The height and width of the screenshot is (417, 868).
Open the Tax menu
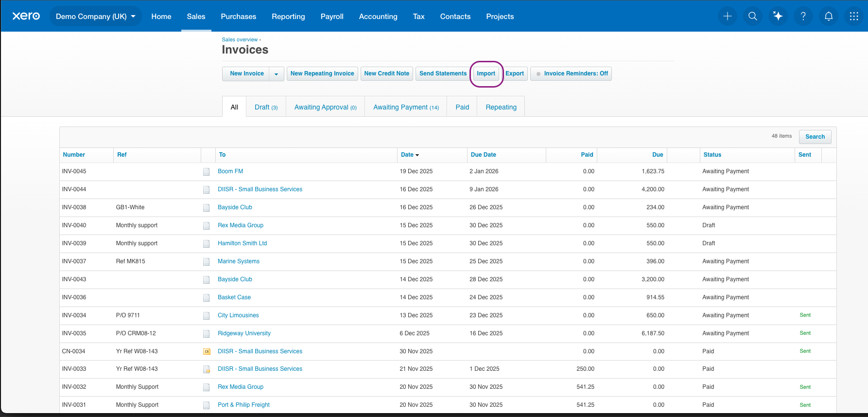point(419,16)
